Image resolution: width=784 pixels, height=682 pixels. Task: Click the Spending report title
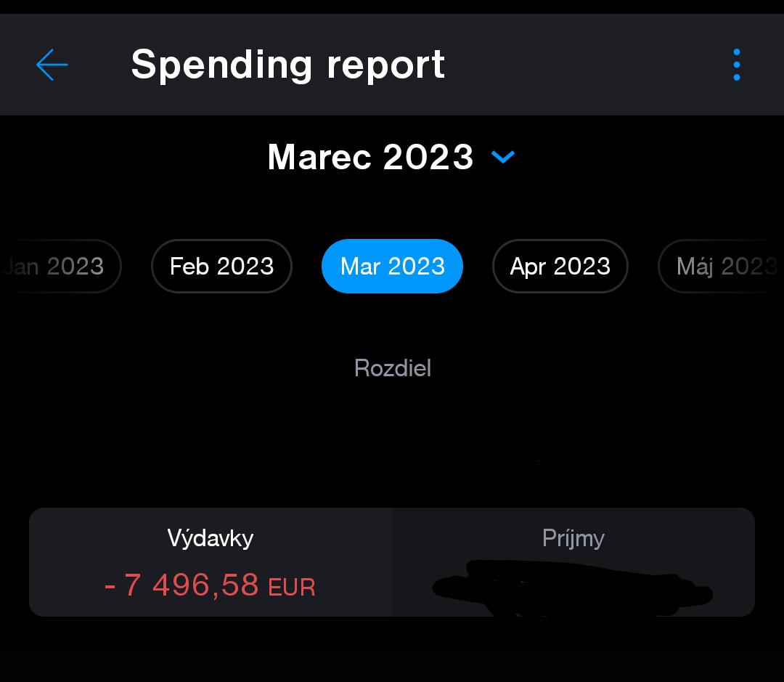[x=287, y=65]
